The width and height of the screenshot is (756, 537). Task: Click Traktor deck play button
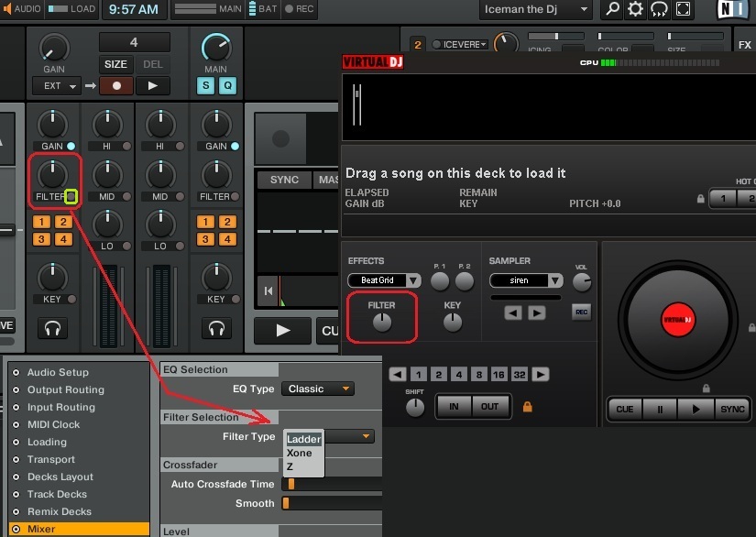(x=282, y=330)
